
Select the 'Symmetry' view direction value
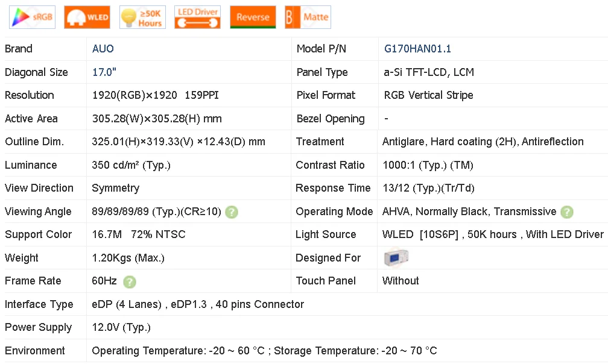click(x=116, y=188)
